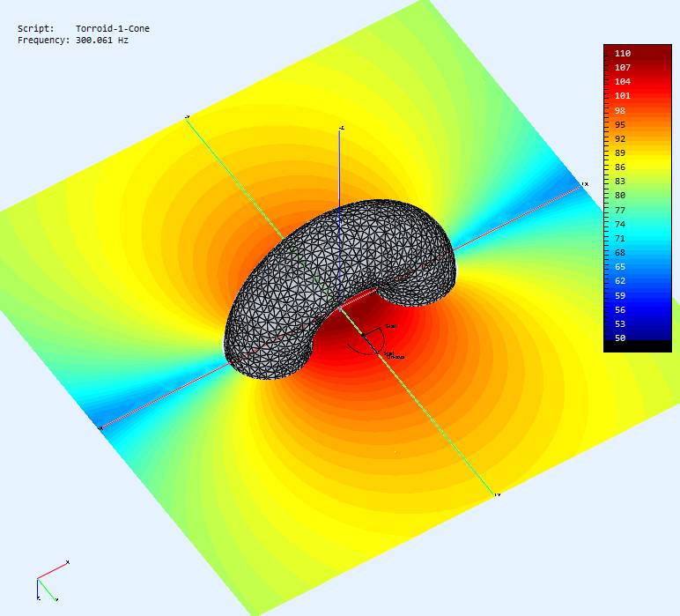The image size is (680, 616).
Task: Click the 98 value on the color scale
Action: click(620, 111)
